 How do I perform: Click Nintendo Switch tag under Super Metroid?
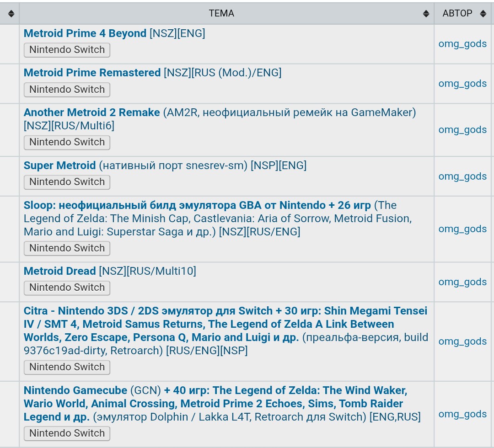click(67, 182)
